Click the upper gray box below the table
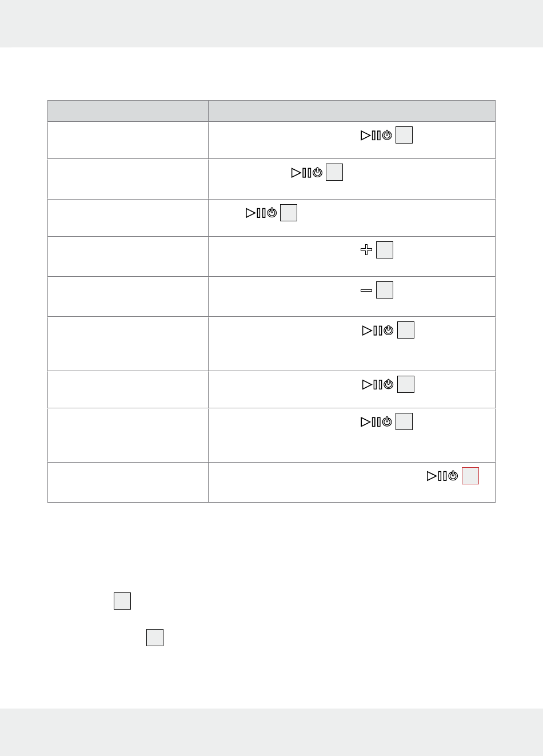This screenshot has width=543, height=756. tap(122, 601)
